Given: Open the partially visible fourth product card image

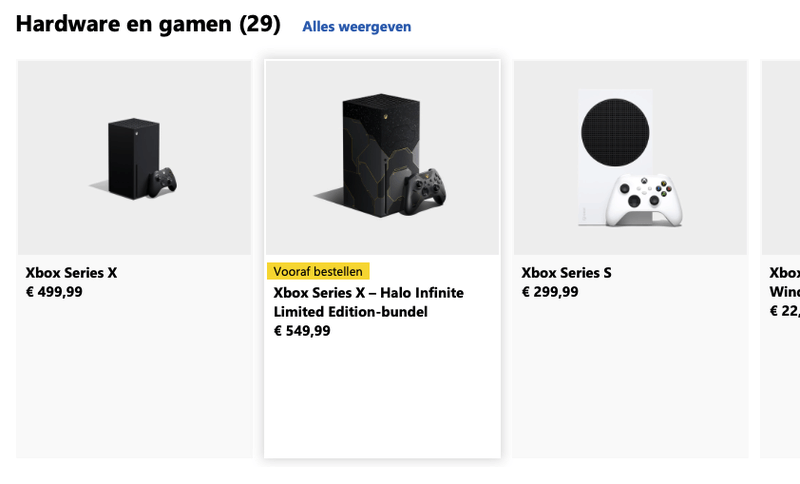Looking at the screenshot, I should pyautogui.click(x=781, y=157).
